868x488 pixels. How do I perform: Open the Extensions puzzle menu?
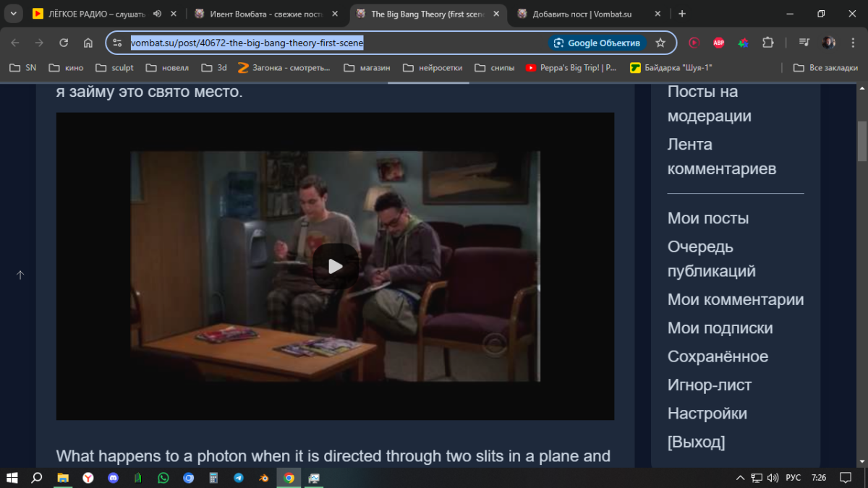768,43
